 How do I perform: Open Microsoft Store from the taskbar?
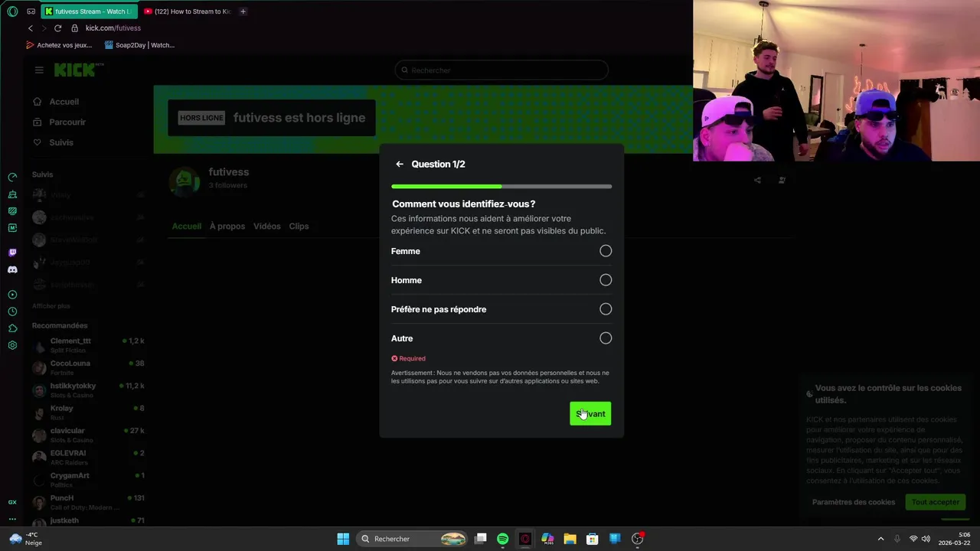point(592,539)
